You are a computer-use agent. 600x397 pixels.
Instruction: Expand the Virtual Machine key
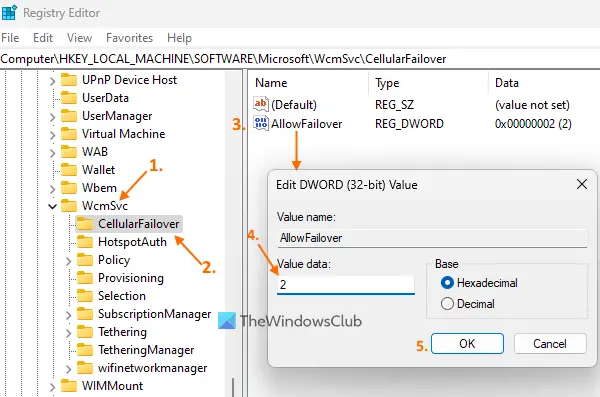52,135
